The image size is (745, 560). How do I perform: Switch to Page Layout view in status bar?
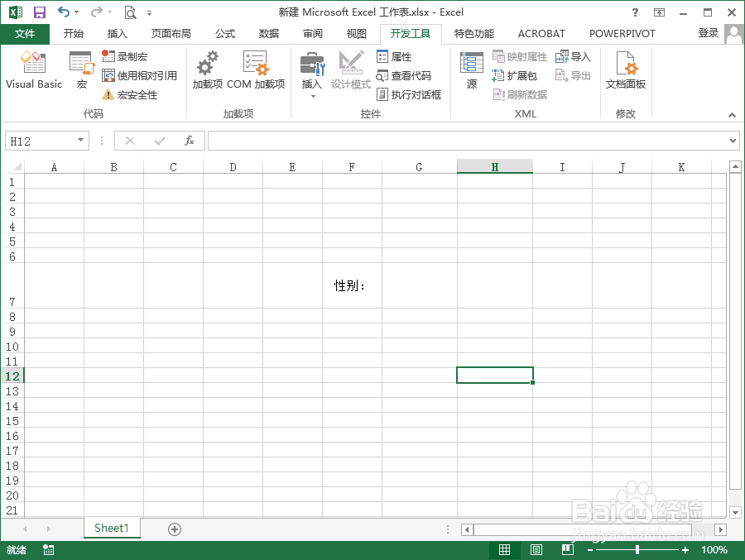536,550
